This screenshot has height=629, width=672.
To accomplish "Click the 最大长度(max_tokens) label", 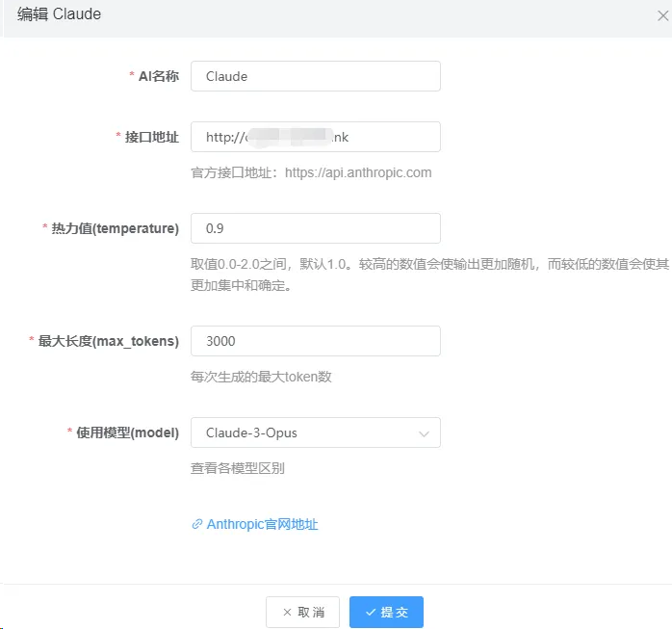I will click(109, 341).
